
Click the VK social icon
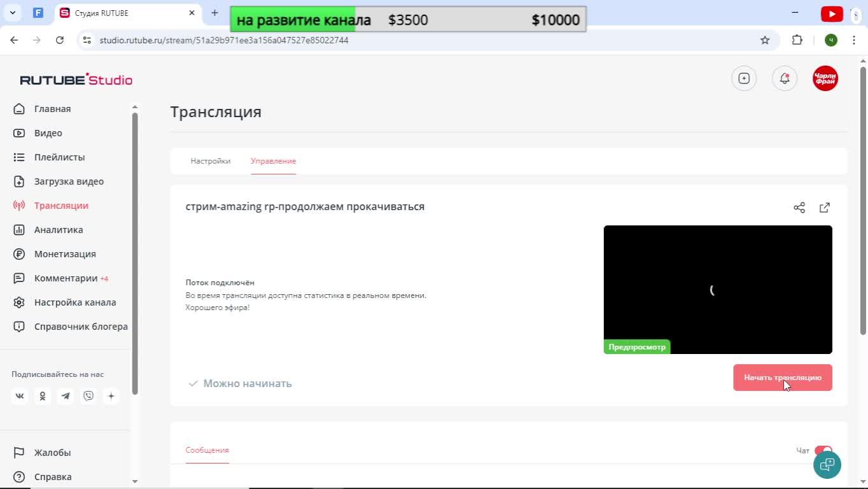[x=20, y=396]
